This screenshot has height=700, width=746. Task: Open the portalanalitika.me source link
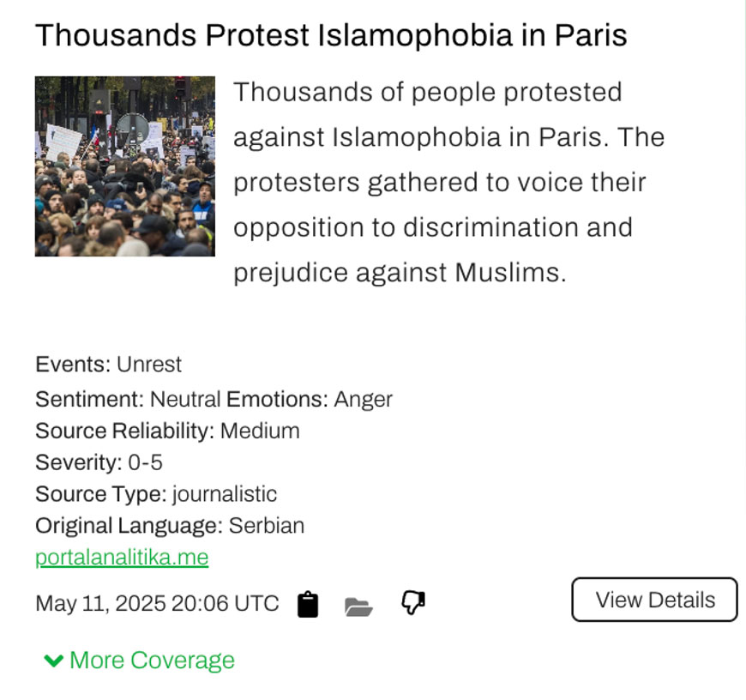(x=122, y=557)
